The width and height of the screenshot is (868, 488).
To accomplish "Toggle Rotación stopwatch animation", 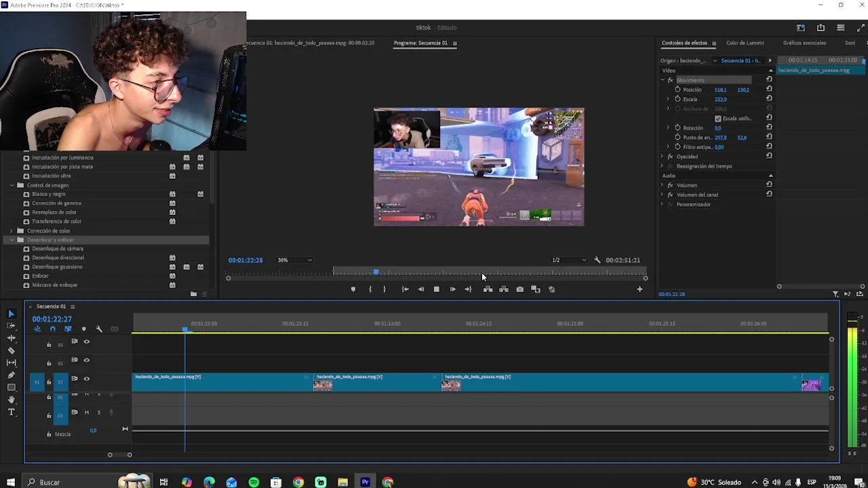I will (677, 127).
